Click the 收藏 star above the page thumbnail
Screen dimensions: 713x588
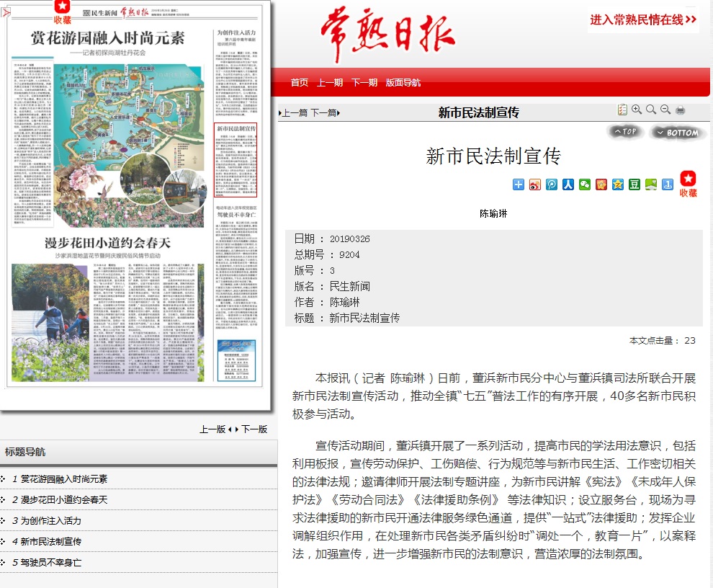(x=62, y=12)
